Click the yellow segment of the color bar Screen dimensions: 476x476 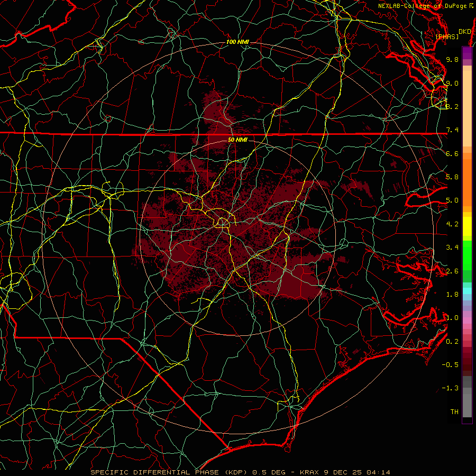click(x=467, y=226)
